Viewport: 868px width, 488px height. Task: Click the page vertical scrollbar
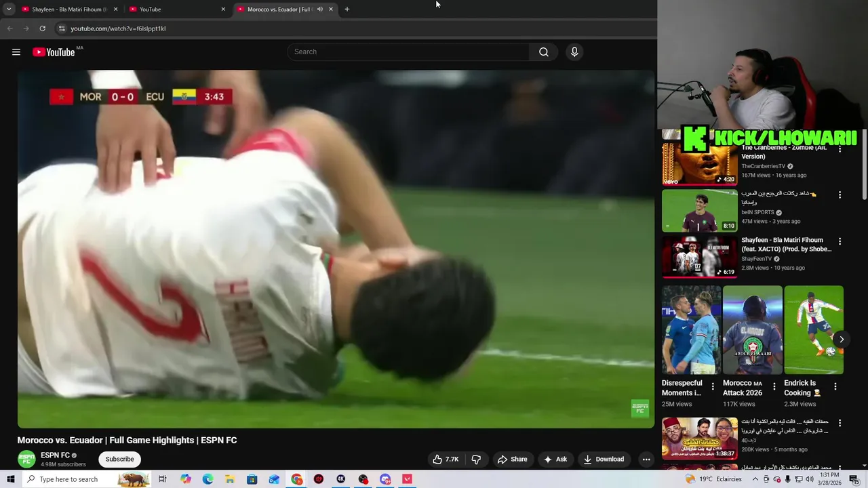[864, 163]
